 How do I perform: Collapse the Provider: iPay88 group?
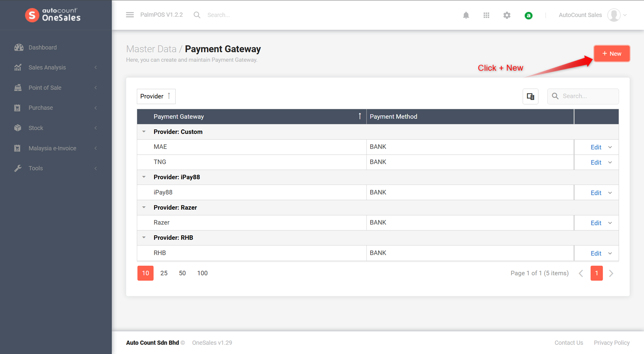144,177
